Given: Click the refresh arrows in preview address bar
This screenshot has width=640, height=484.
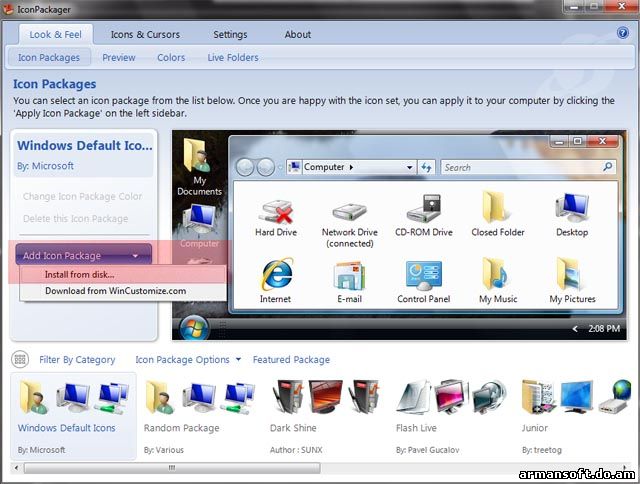Looking at the screenshot, I should click(x=427, y=167).
